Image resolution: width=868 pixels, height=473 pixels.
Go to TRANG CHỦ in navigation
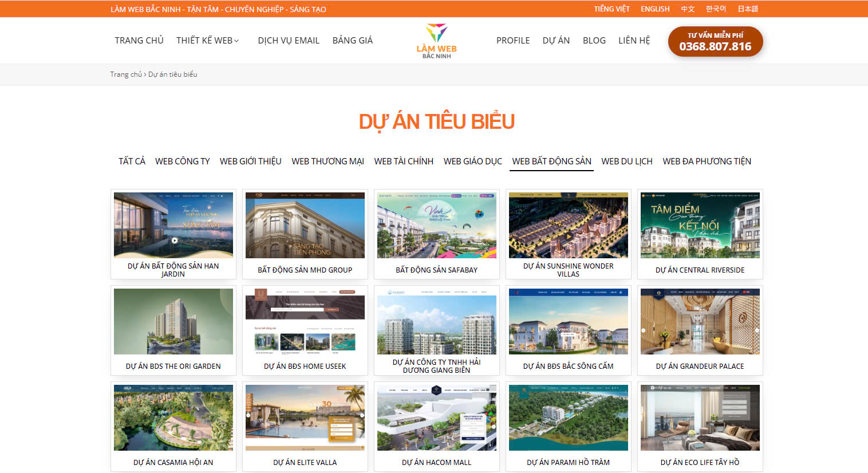pos(139,41)
